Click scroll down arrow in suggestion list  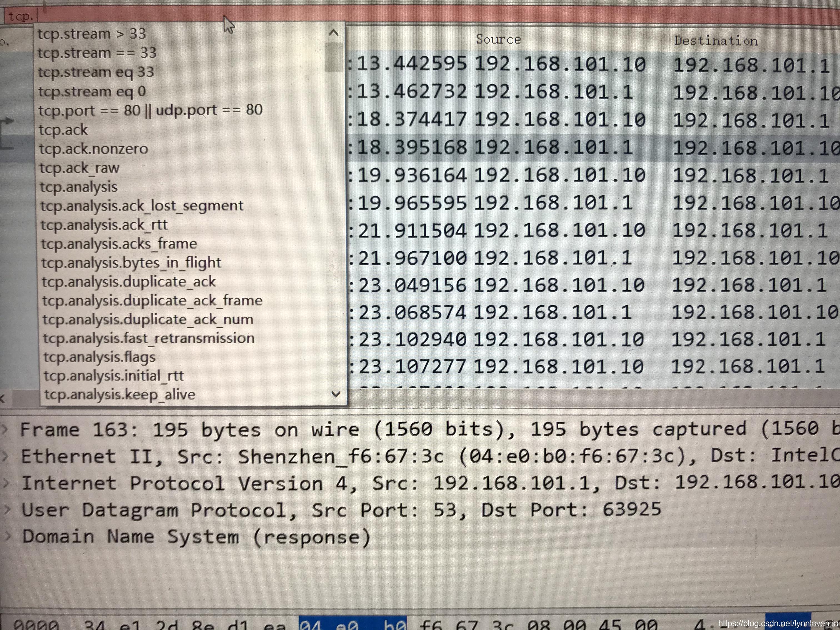coord(336,394)
